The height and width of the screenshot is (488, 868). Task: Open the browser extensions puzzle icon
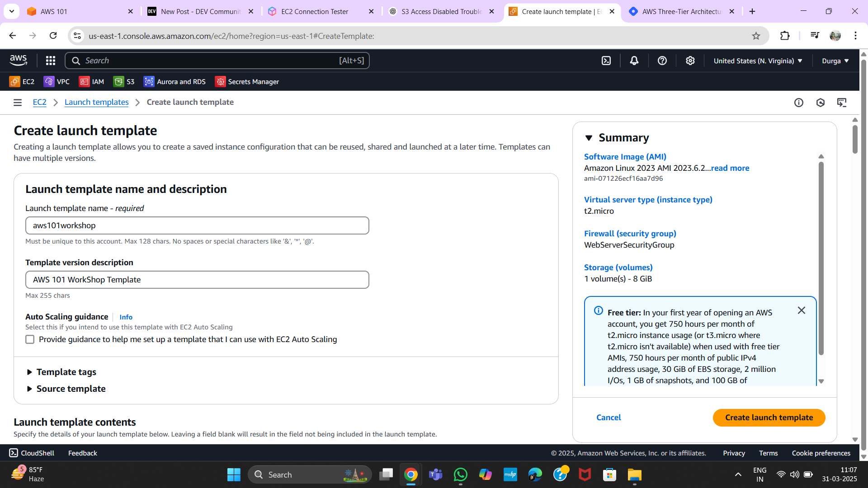[785, 36]
